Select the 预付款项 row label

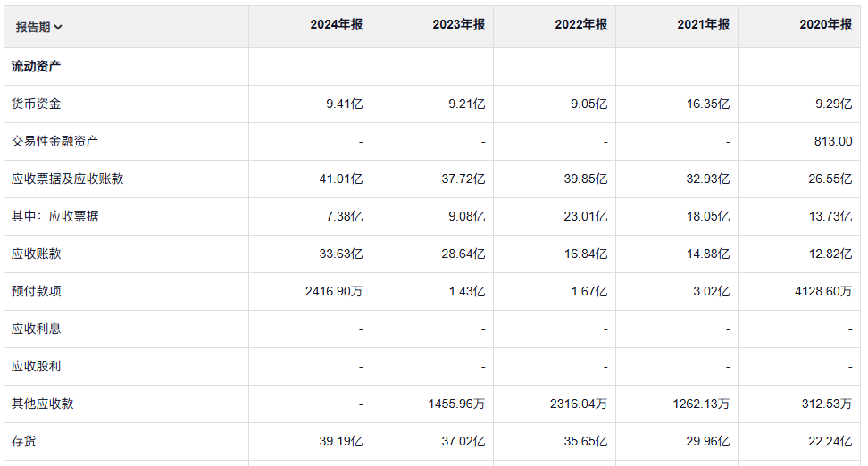(x=36, y=291)
